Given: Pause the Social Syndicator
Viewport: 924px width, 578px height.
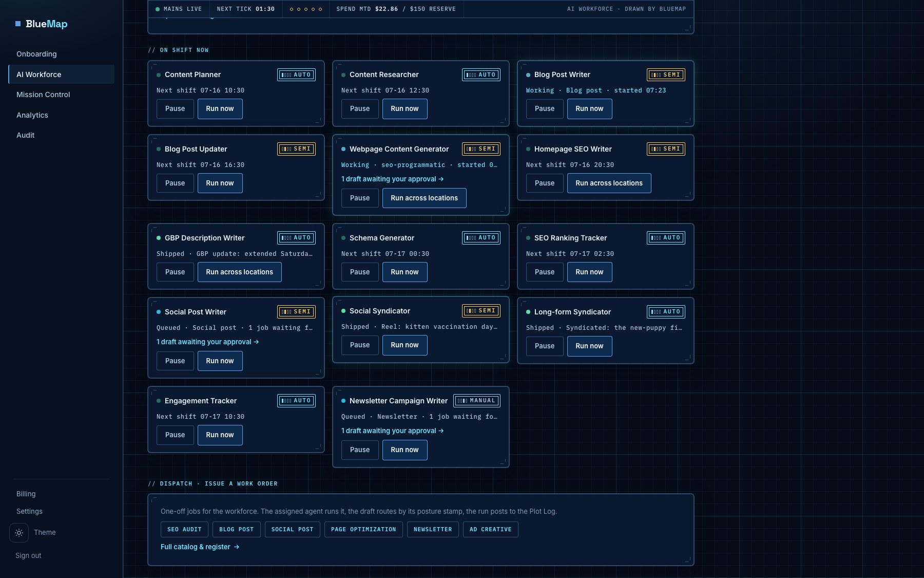Looking at the screenshot, I should [x=360, y=345].
